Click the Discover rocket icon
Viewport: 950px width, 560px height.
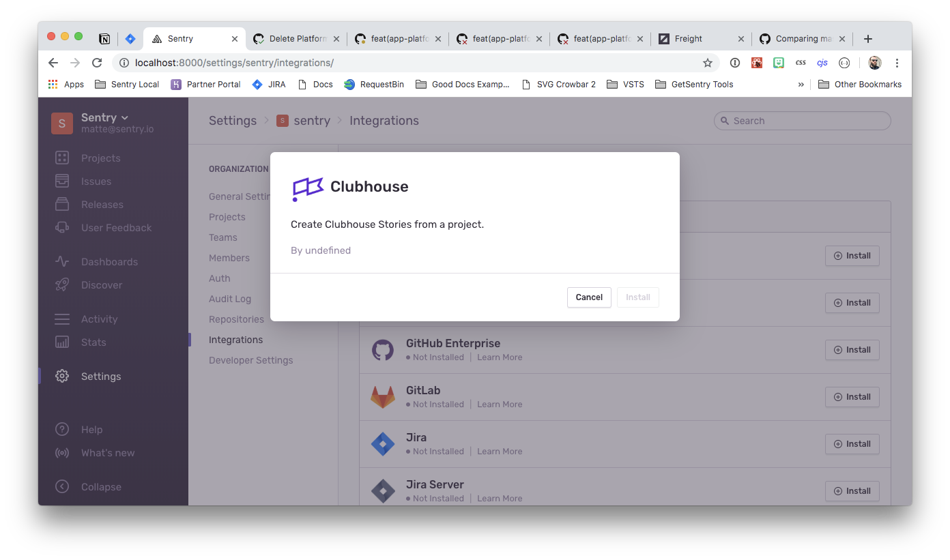(62, 284)
